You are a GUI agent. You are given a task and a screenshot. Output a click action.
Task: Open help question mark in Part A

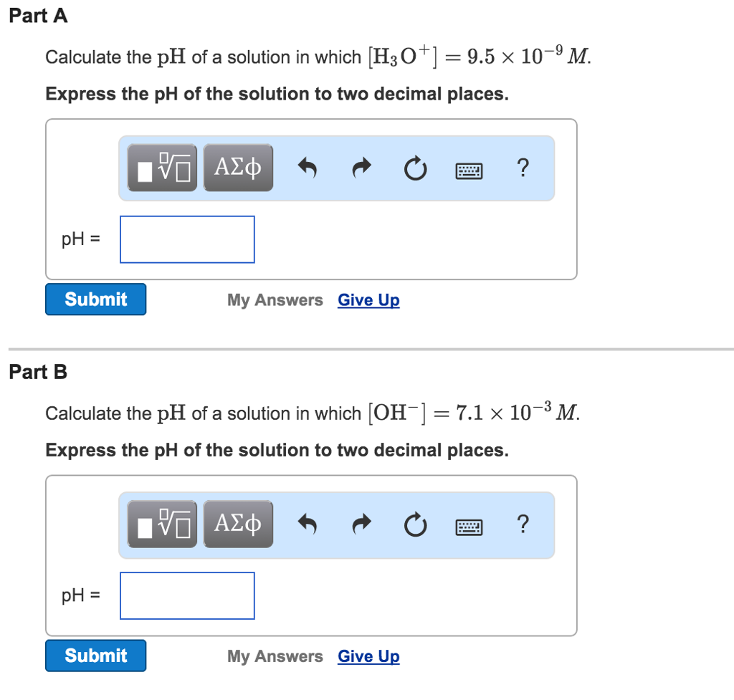[x=523, y=168]
